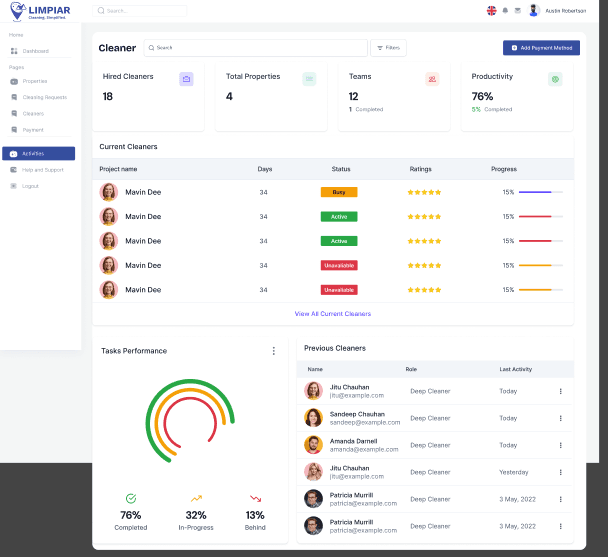608x557 pixels.
Task: Select Help and Support in sidebar
Action: [41, 170]
